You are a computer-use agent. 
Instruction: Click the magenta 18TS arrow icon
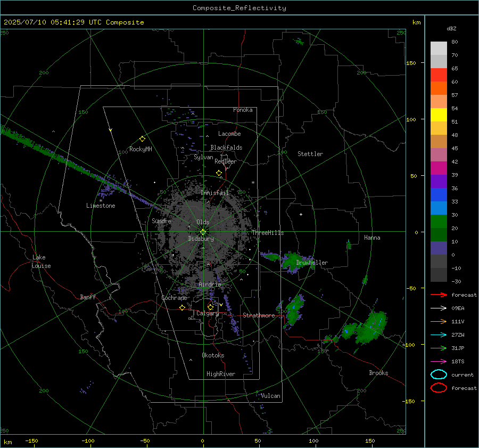click(439, 362)
